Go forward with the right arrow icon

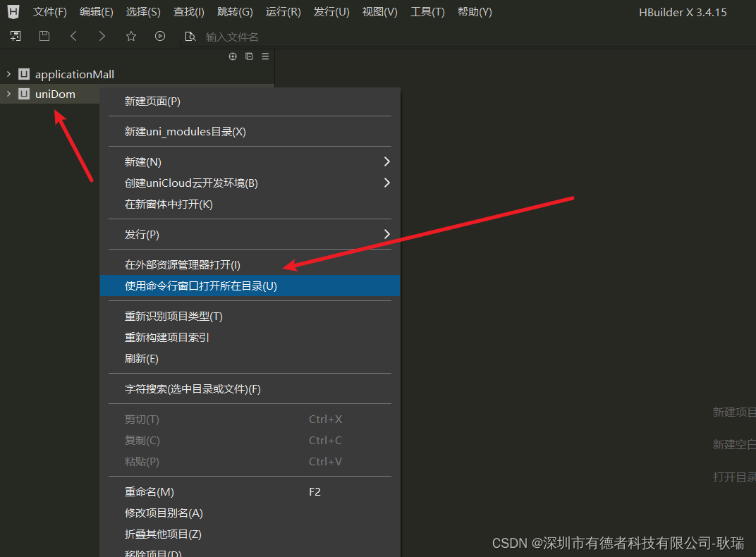102,36
